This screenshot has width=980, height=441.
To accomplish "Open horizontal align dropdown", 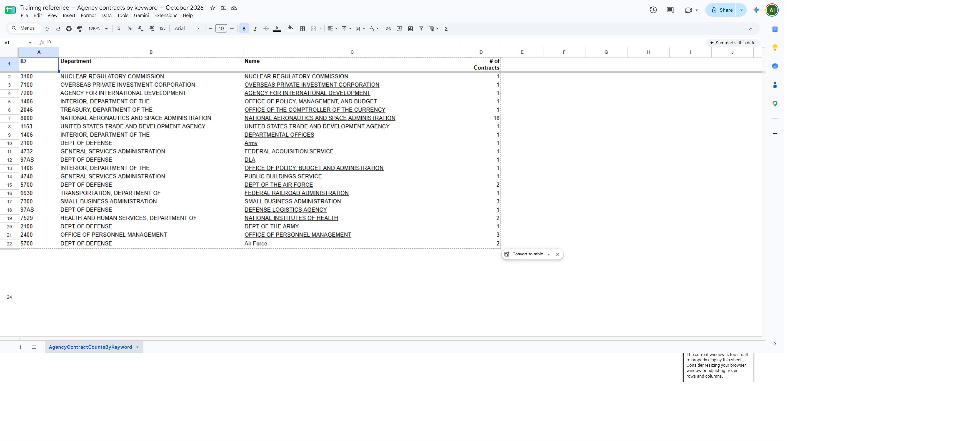I will tap(333, 29).
